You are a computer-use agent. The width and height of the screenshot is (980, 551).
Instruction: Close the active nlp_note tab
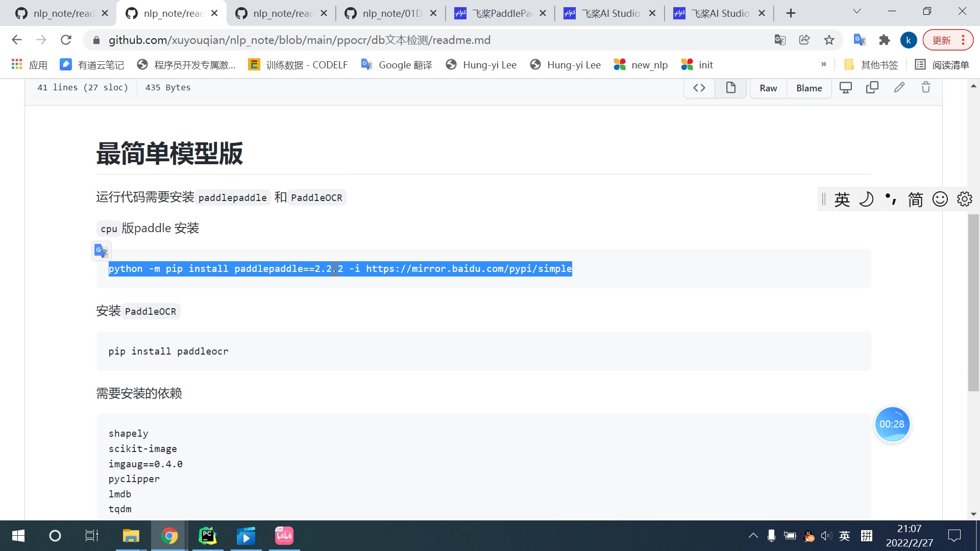coord(214,13)
